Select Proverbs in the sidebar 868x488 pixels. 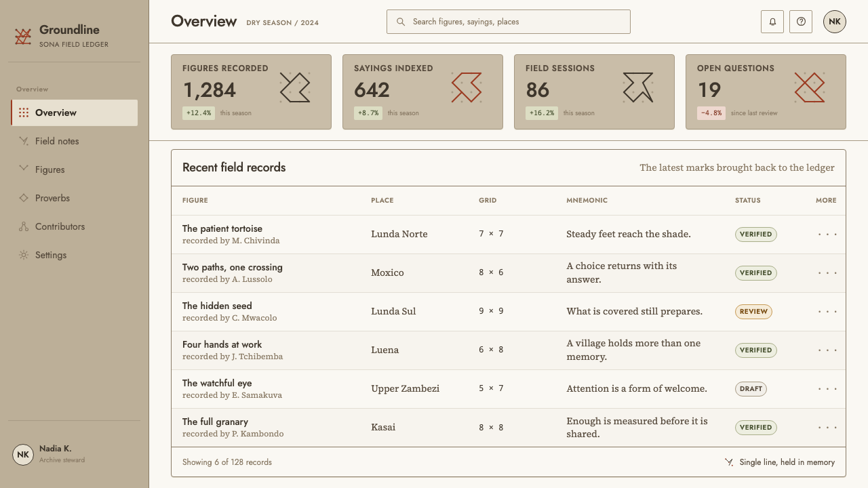pos(75,198)
